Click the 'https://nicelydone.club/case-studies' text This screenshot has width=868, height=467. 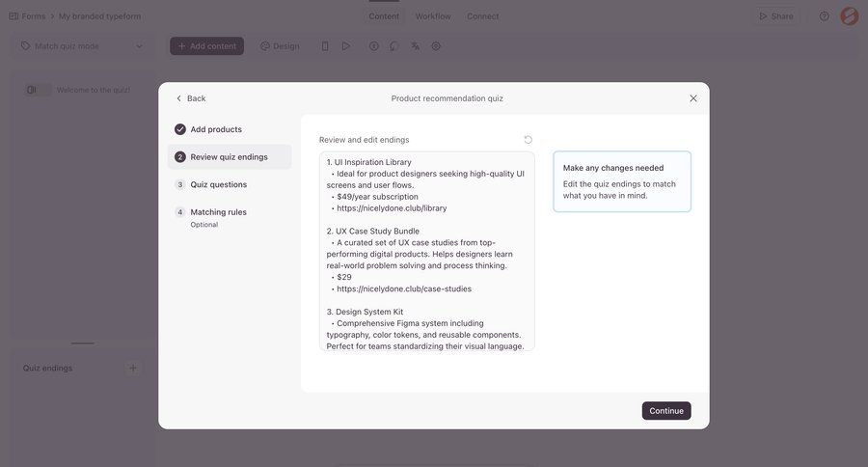(x=404, y=288)
